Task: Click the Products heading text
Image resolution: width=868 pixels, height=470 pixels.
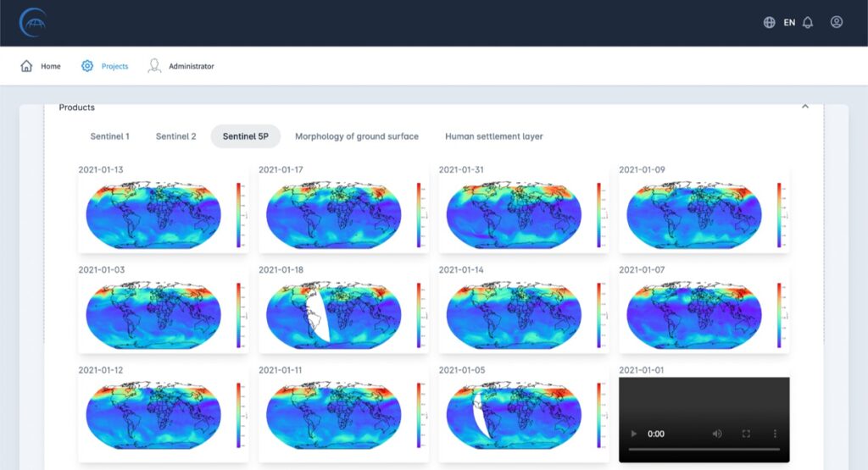Action: tap(77, 108)
